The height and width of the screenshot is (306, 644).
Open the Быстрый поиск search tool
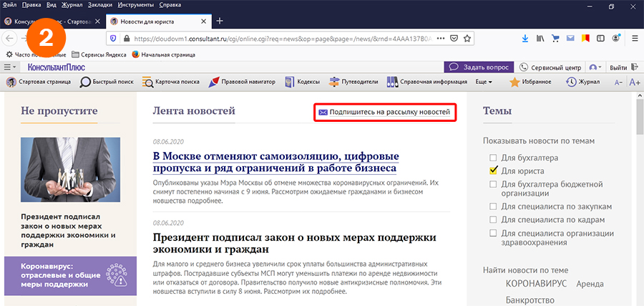pyautogui.click(x=107, y=82)
